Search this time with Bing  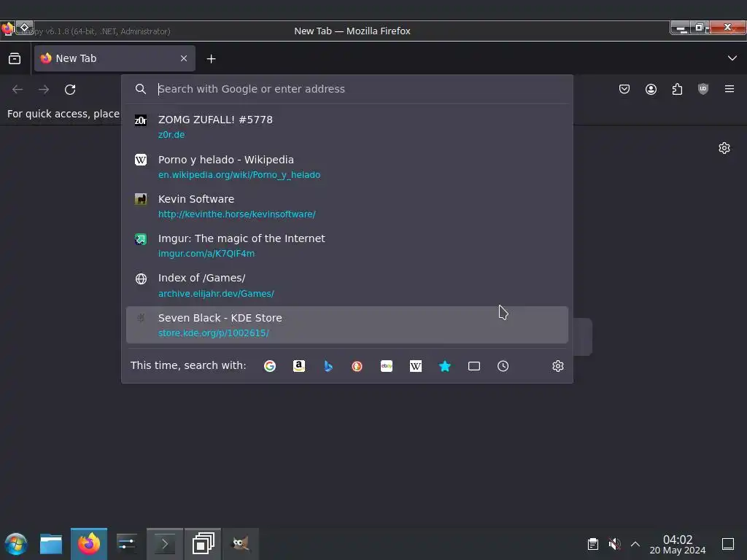pyautogui.click(x=328, y=366)
